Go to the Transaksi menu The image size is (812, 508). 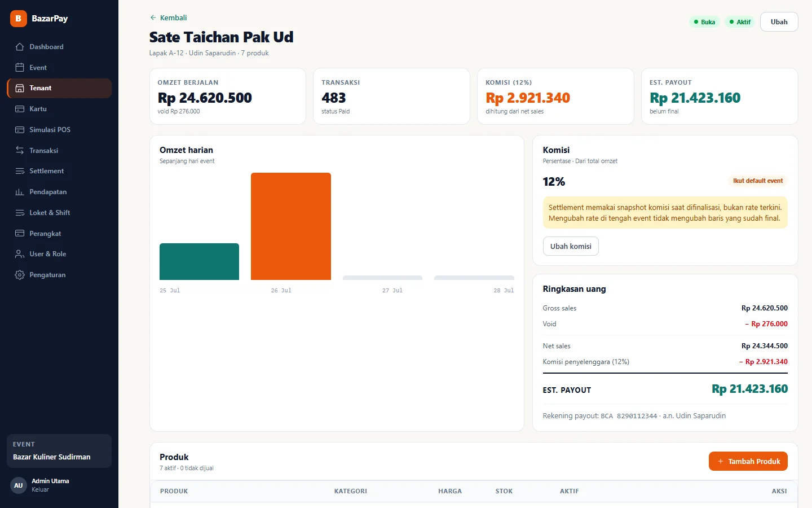click(x=59, y=151)
